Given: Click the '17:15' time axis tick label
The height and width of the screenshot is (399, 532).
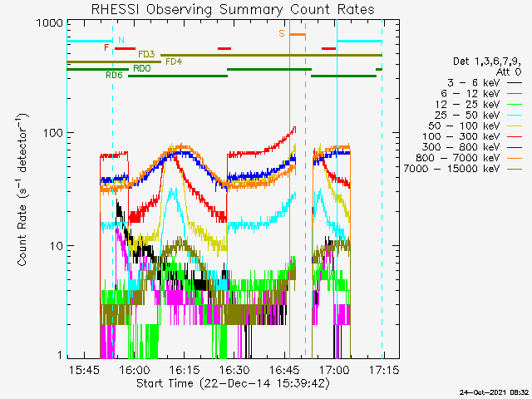Looking at the screenshot, I should click(x=384, y=370).
